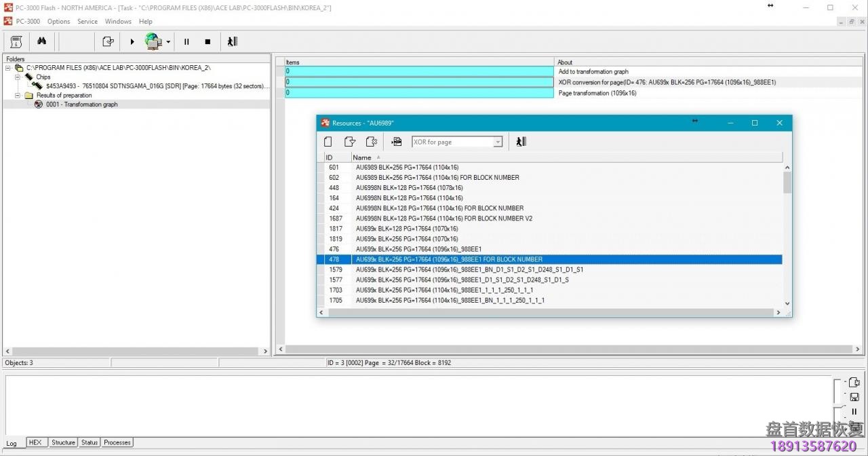Click the pause icon in main toolbar
This screenshot has height=456, width=868.
click(x=186, y=41)
